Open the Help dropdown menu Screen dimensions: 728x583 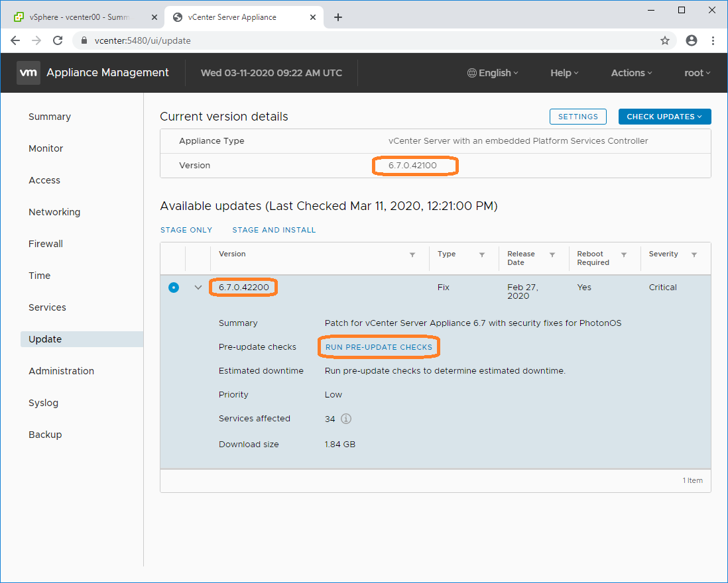[x=564, y=73]
